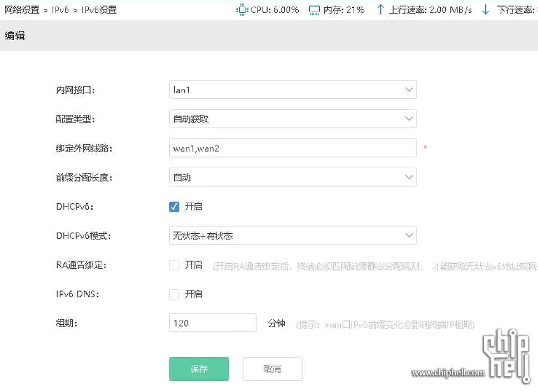Open the 内网接口 dropdown

point(293,89)
